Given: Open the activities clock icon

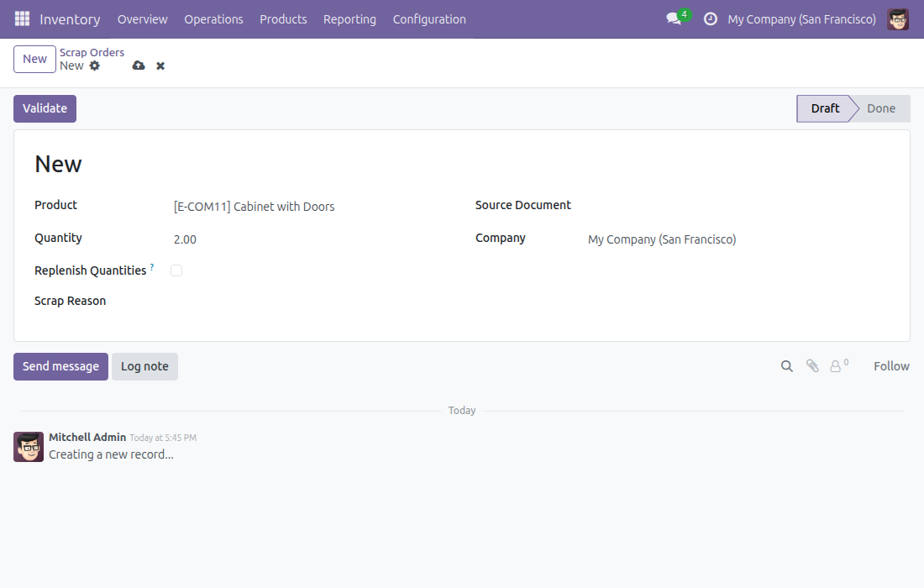Looking at the screenshot, I should click(x=711, y=18).
